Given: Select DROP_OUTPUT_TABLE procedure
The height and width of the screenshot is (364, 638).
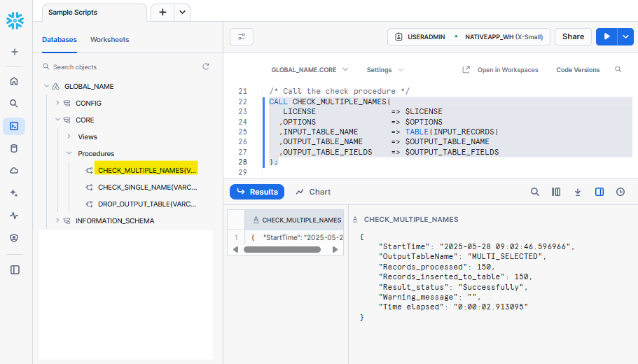Looking at the screenshot, I should click(x=147, y=204).
